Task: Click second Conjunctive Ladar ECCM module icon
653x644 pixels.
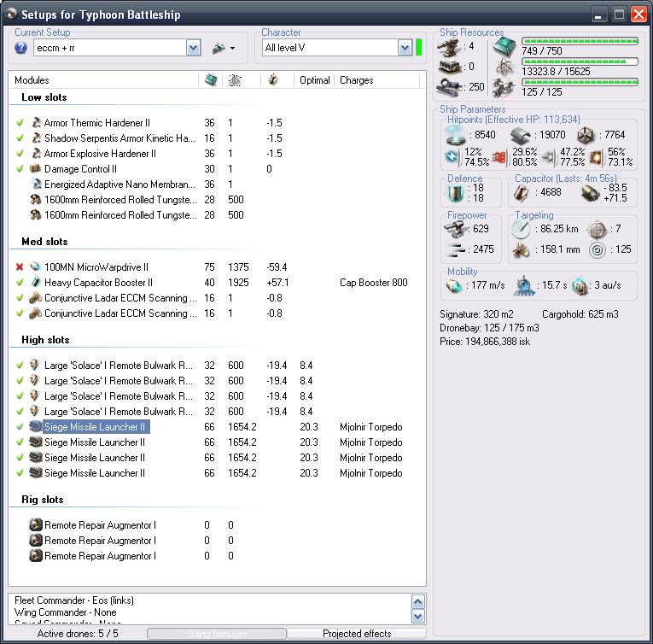Action: [x=36, y=313]
